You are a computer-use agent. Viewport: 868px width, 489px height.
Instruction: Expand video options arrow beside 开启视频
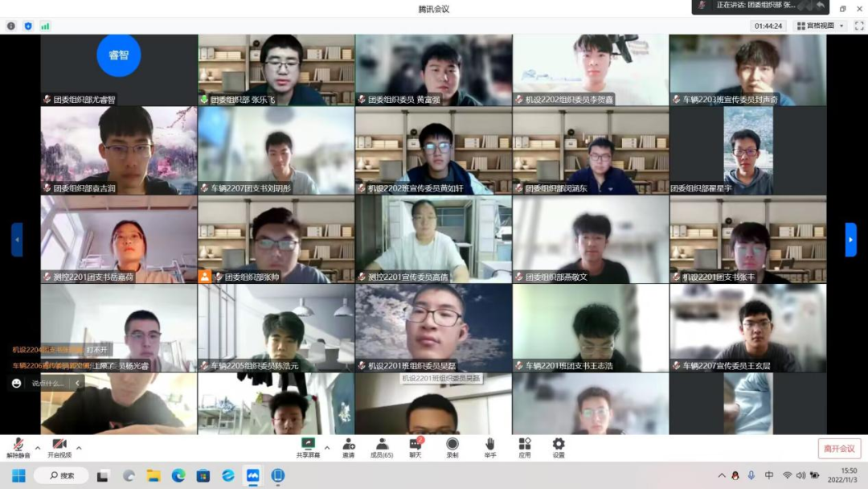coord(79,447)
